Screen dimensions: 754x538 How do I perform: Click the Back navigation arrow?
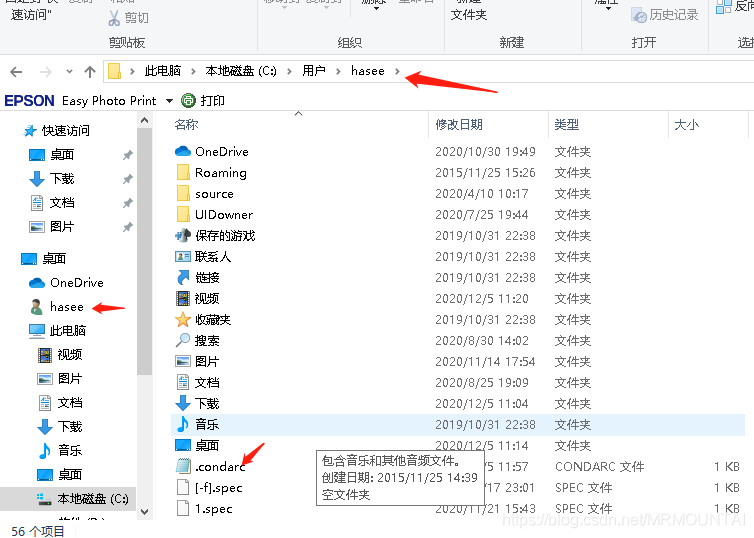pos(16,72)
